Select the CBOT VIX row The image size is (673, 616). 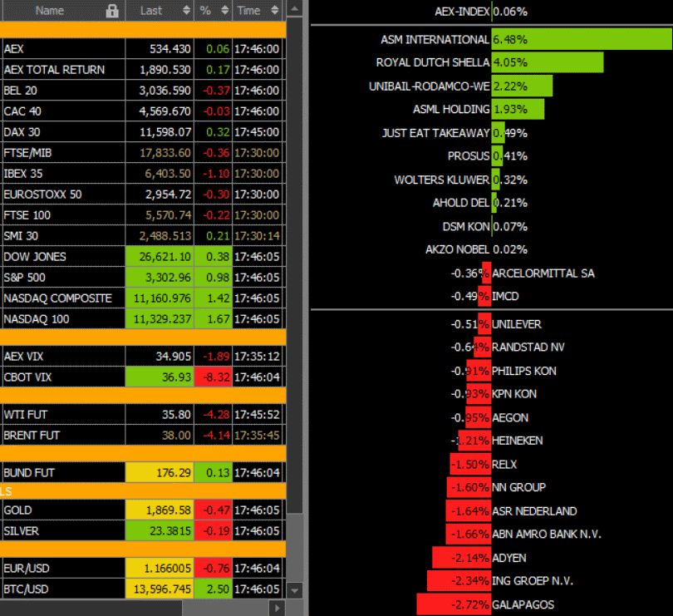pyautogui.click(x=143, y=377)
